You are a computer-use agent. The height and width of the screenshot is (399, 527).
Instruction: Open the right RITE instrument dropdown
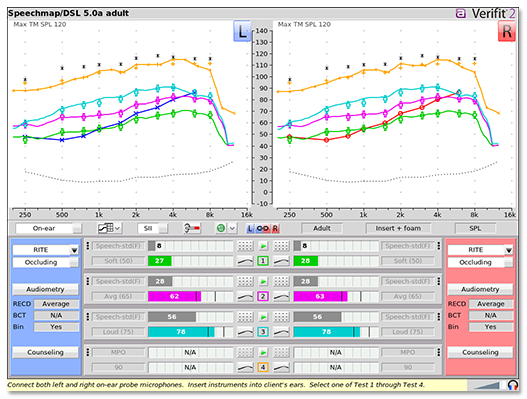pyautogui.click(x=480, y=250)
